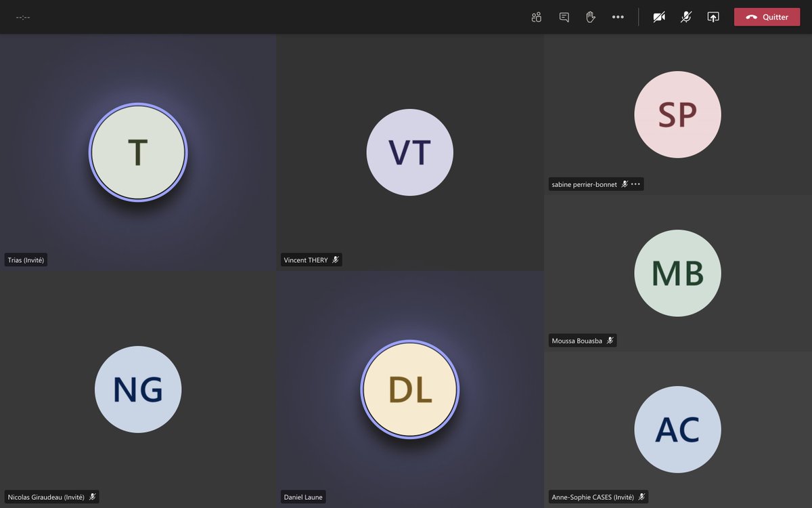This screenshot has width=812, height=508.
Task: Click the meeting timer display
Action: point(23,17)
